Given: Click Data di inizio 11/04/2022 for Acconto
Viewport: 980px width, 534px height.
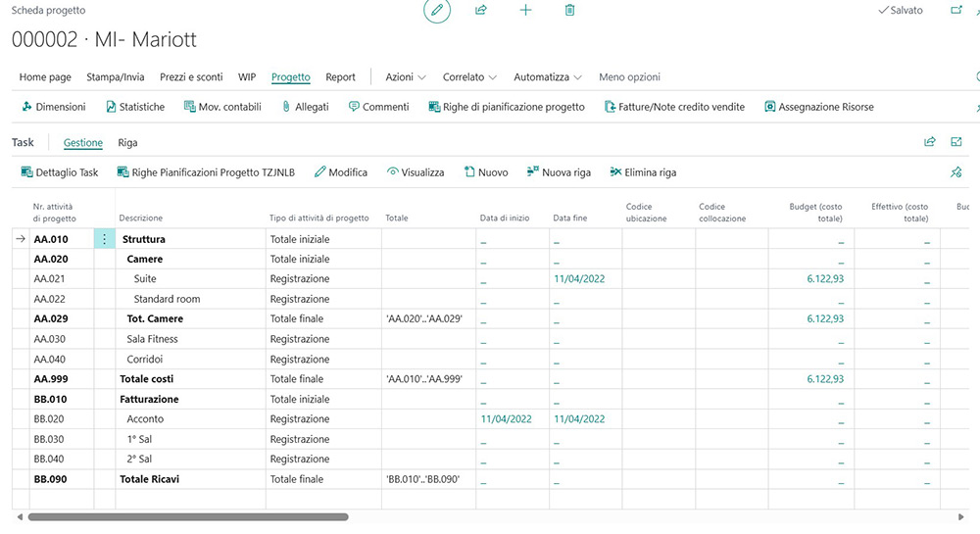Looking at the screenshot, I should pyautogui.click(x=507, y=418).
